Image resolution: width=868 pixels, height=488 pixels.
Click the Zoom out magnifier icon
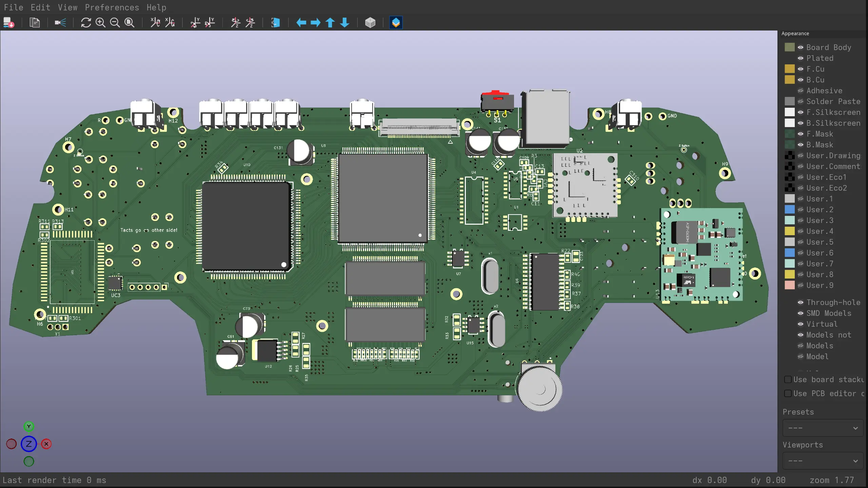point(115,23)
